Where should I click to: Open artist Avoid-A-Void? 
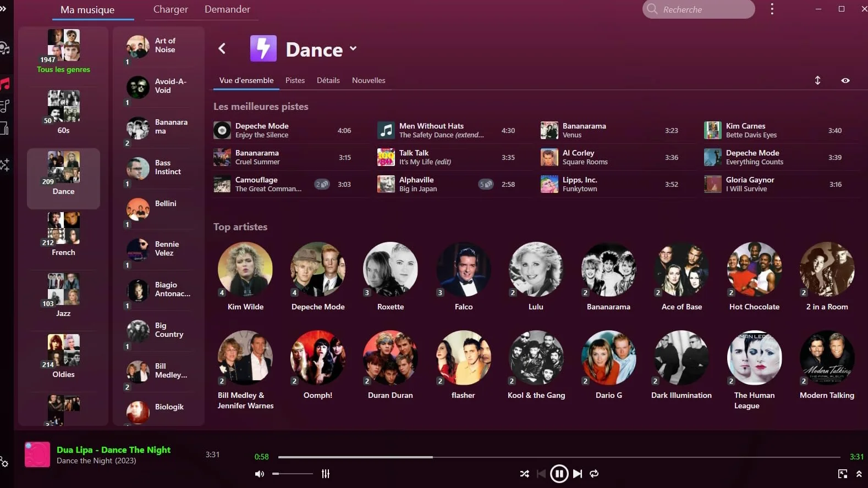click(x=159, y=88)
